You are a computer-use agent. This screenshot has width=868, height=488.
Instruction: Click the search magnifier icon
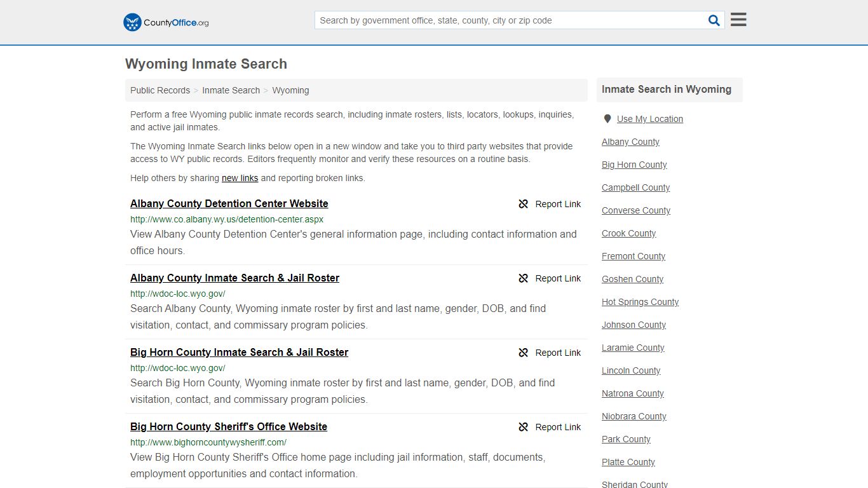(x=714, y=20)
